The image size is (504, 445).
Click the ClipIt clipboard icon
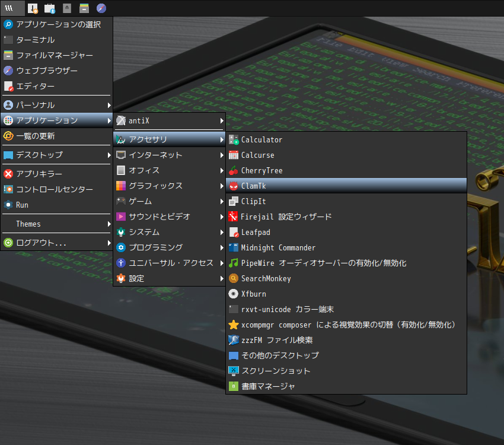point(234,201)
